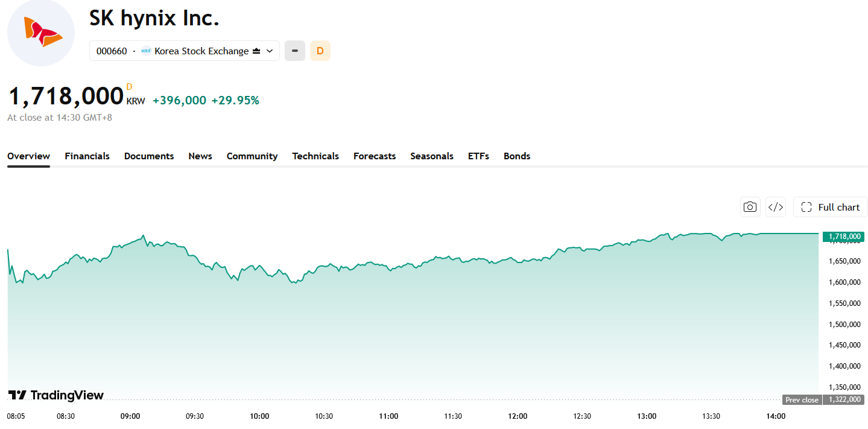
Task: Open the embed code icon
Action: click(x=776, y=207)
